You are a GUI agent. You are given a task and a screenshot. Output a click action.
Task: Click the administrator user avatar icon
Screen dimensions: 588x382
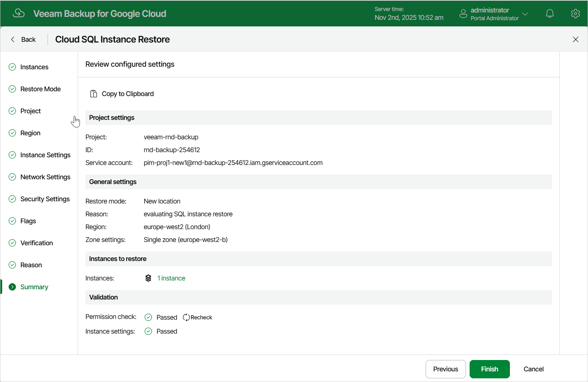[463, 14]
